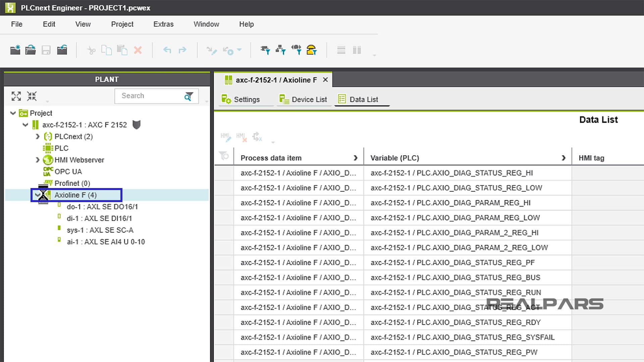644x362 pixels.
Task: Click the remove HMI tag icon
Action: point(241,136)
